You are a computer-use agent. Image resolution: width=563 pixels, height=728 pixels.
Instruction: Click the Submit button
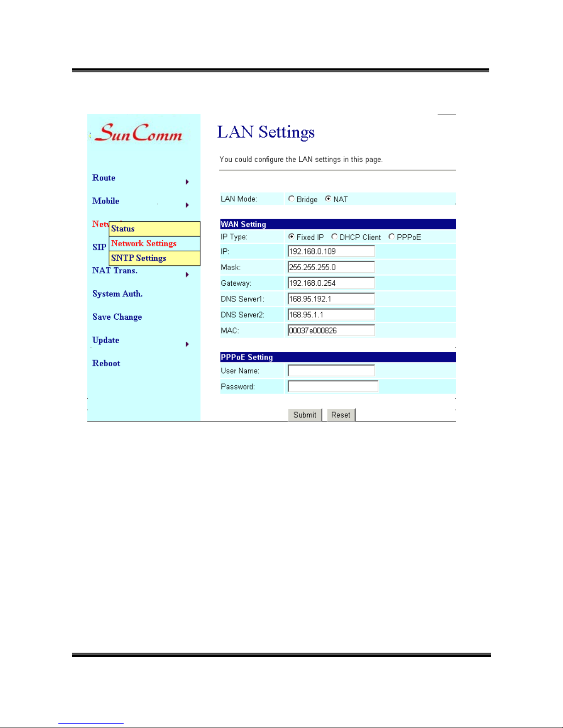pos(305,415)
